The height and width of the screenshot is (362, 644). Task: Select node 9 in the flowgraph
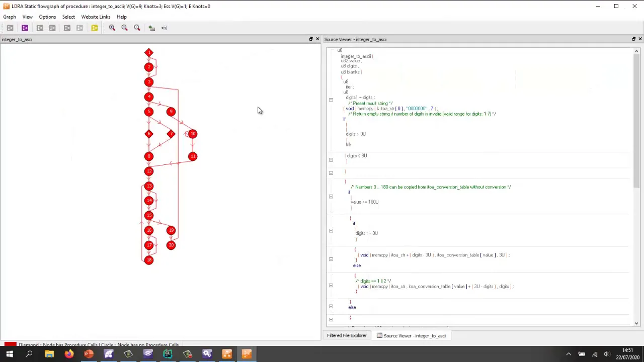click(x=171, y=112)
